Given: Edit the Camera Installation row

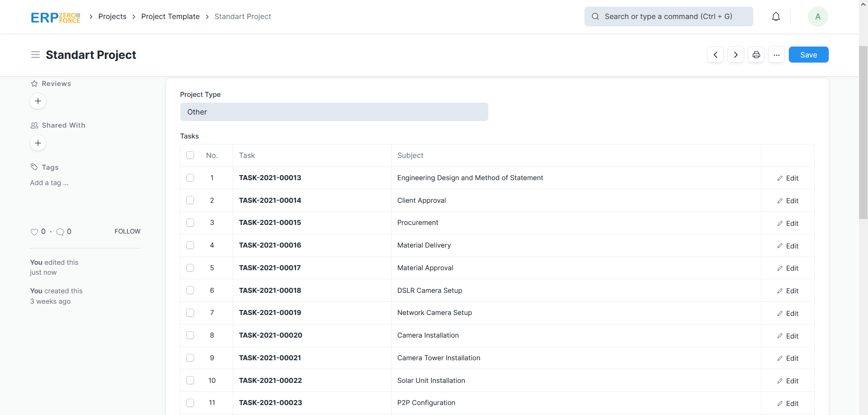Looking at the screenshot, I should (788, 336).
